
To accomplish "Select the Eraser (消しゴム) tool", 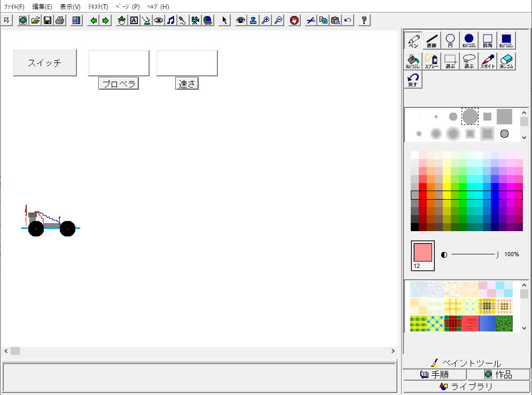I will pos(505,61).
